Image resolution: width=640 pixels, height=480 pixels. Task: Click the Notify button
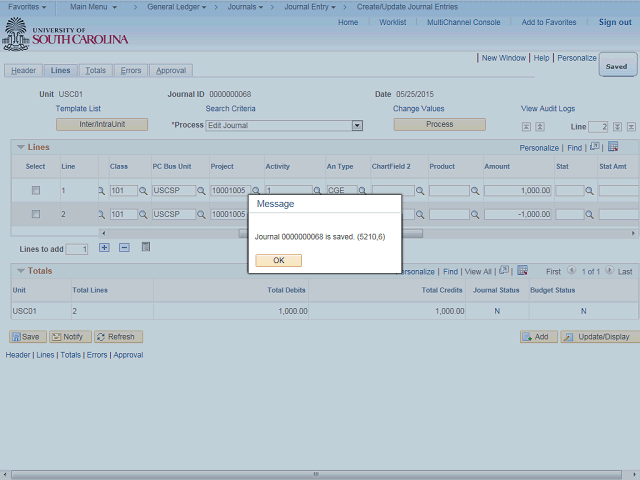70,337
